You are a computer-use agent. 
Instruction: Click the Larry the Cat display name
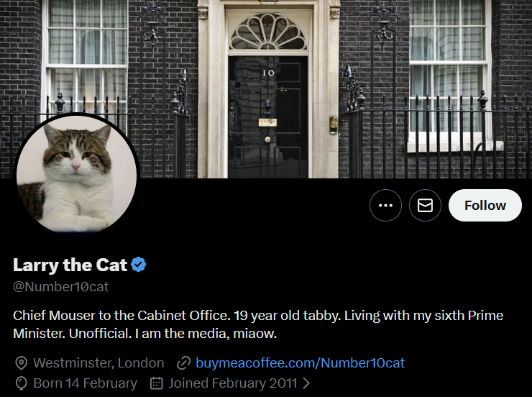coord(70,265)
